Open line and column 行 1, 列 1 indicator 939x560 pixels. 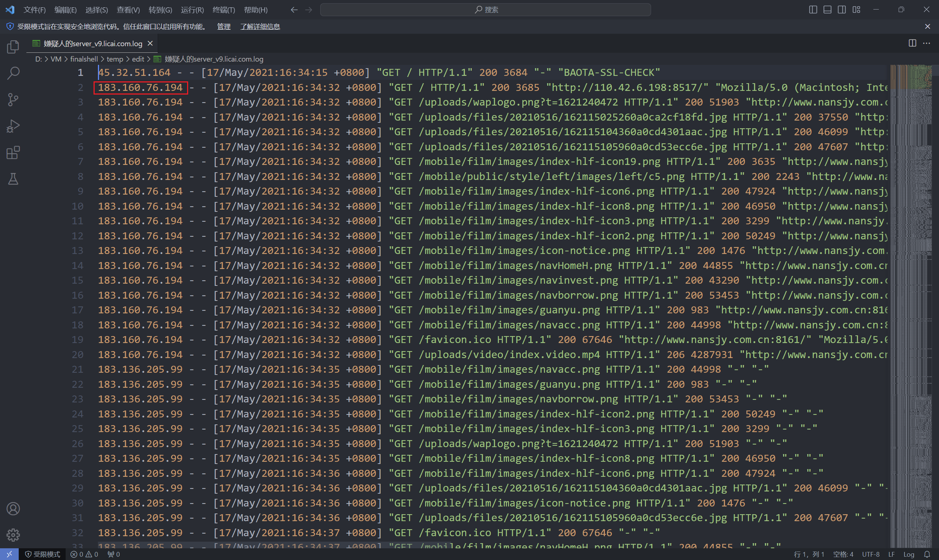pyautogui.click(x=809, y=554)
